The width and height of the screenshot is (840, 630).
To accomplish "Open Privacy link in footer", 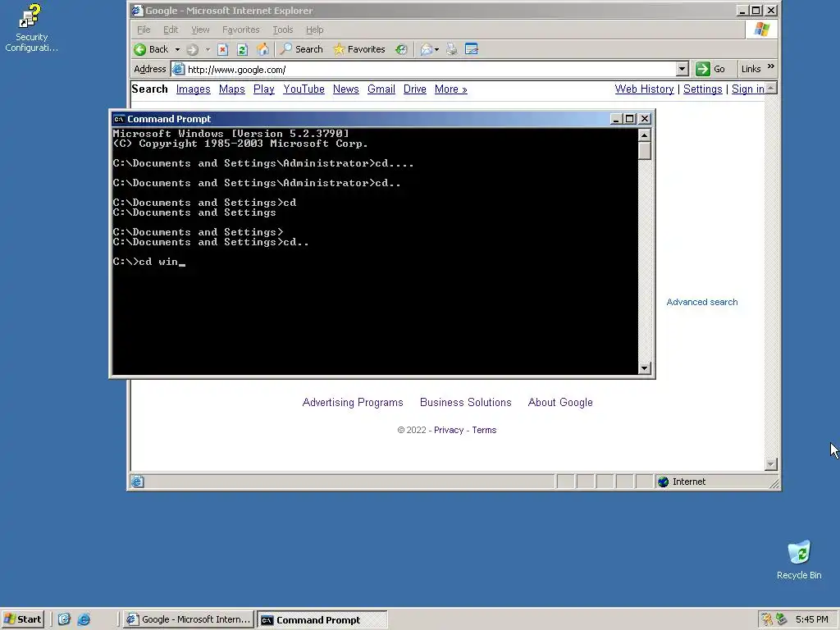I will 449,430.
